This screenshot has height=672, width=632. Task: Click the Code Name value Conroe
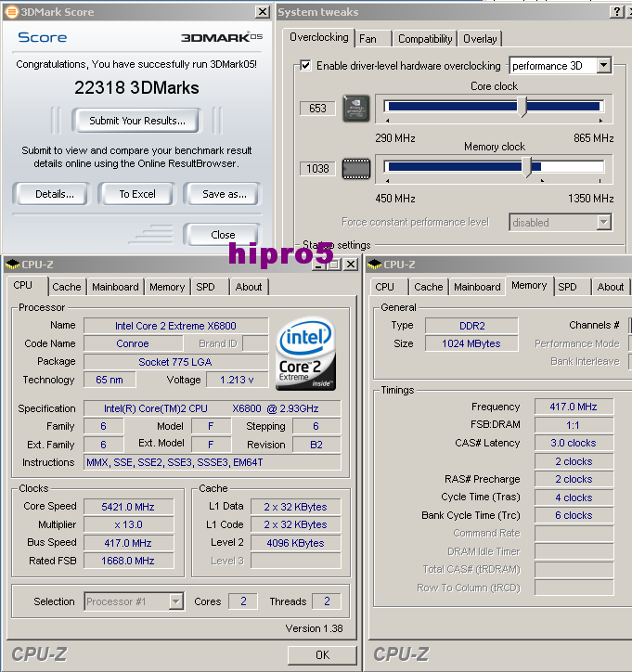133,343
